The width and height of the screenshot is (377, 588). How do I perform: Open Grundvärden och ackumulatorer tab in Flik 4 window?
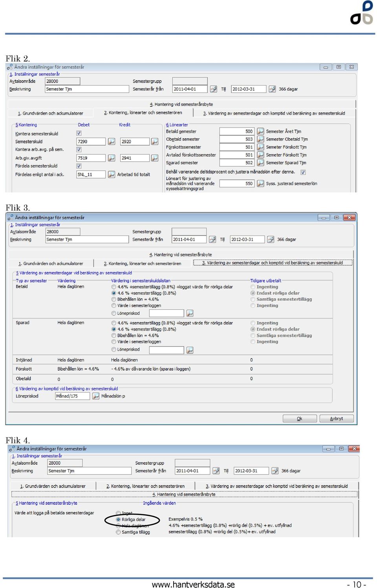click(53, 486)
